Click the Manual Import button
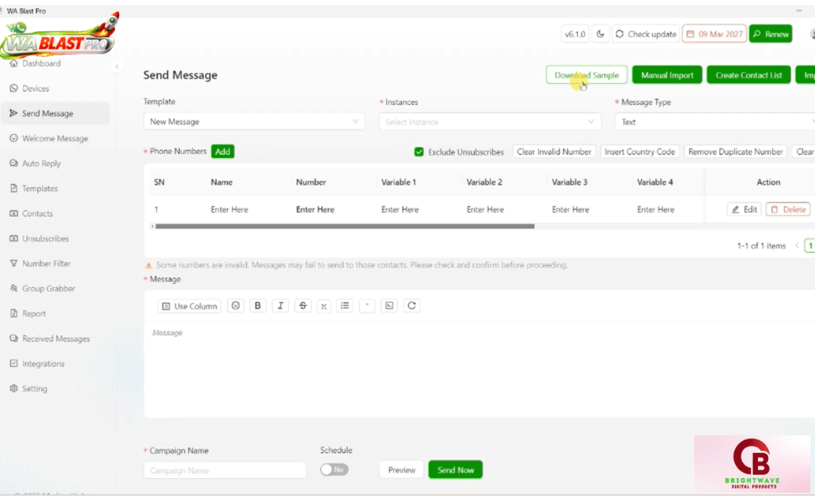This screenshot has height=504, width=815. pos(667,76)
